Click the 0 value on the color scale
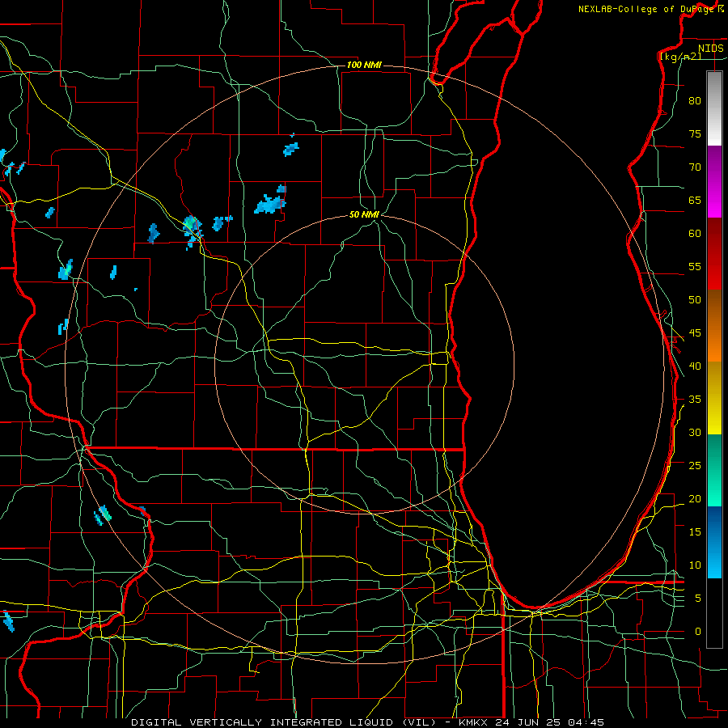 click(698, 632)
